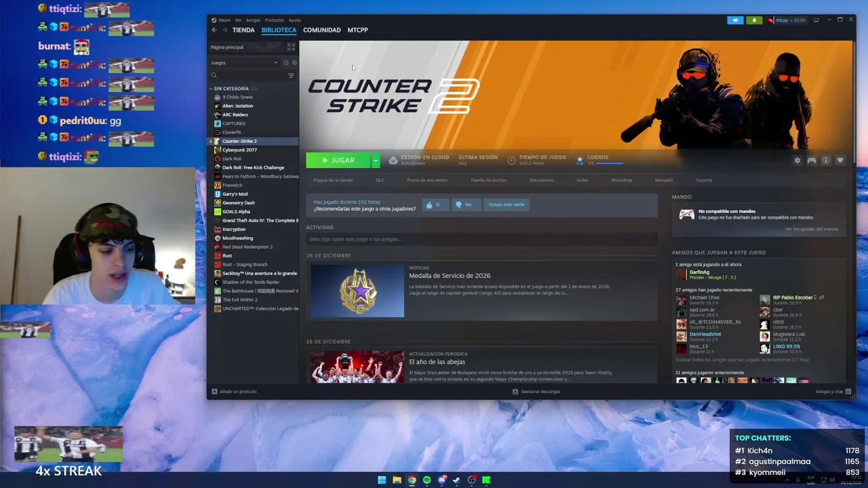Select ARC Raiders in the library list

235,115
